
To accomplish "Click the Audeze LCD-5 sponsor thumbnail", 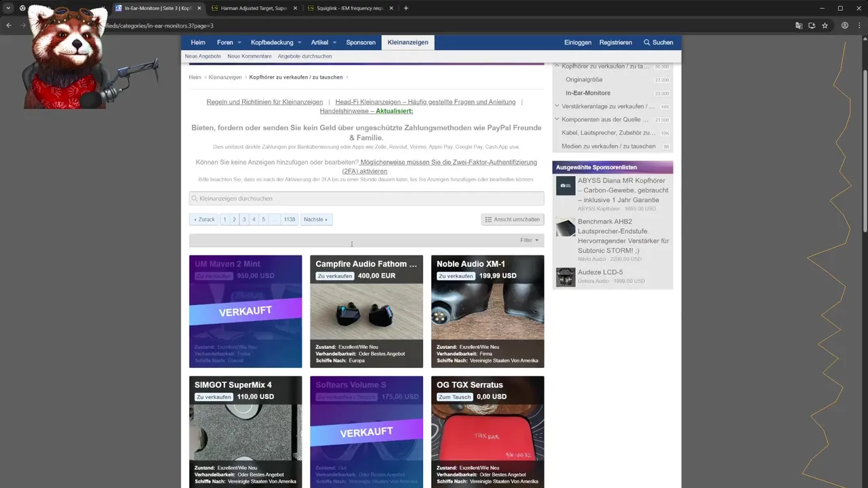I will coord(566,277).
